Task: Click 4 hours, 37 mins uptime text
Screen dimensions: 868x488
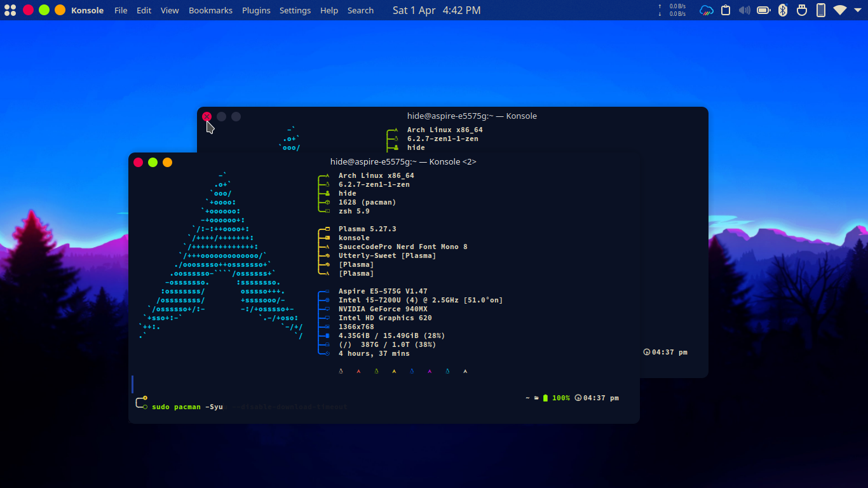Action: click(x=374, y=353)
